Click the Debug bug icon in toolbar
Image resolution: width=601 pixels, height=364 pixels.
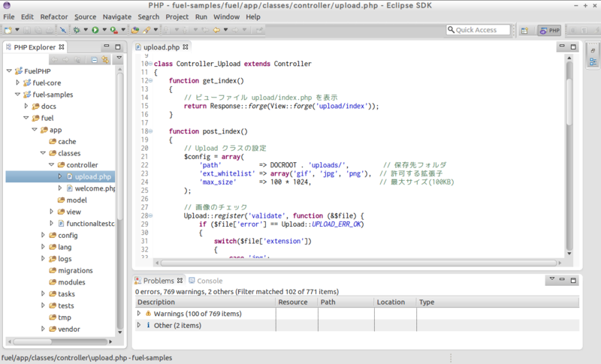77,30
